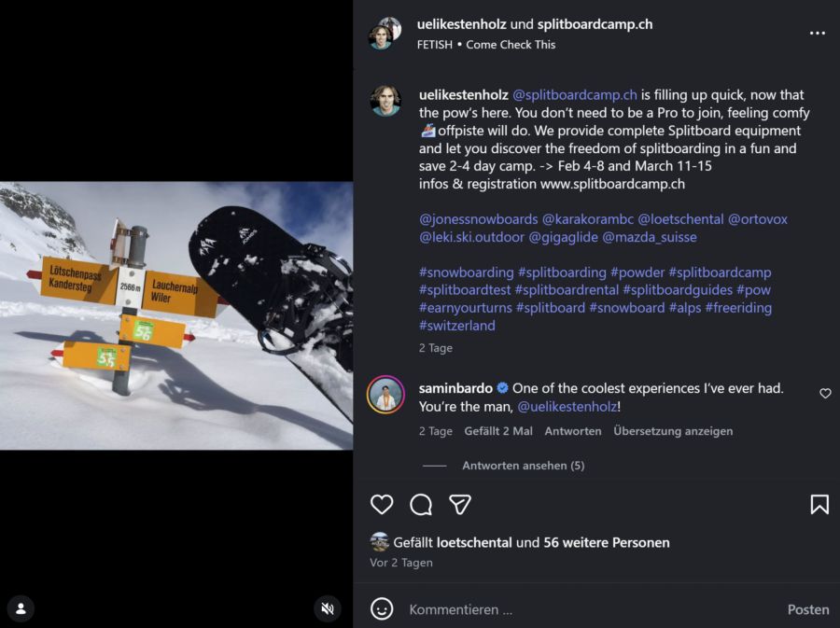840x628 pixels.
Task: Open the #splitboarding hashtag
Action: click(x=562, y=272)
